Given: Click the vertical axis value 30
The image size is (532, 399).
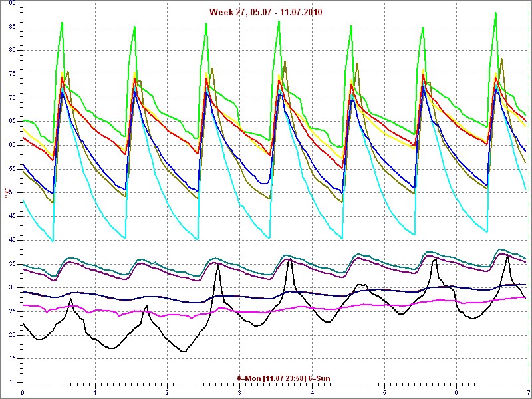Looking at the screenshot, I should point(11,288).
